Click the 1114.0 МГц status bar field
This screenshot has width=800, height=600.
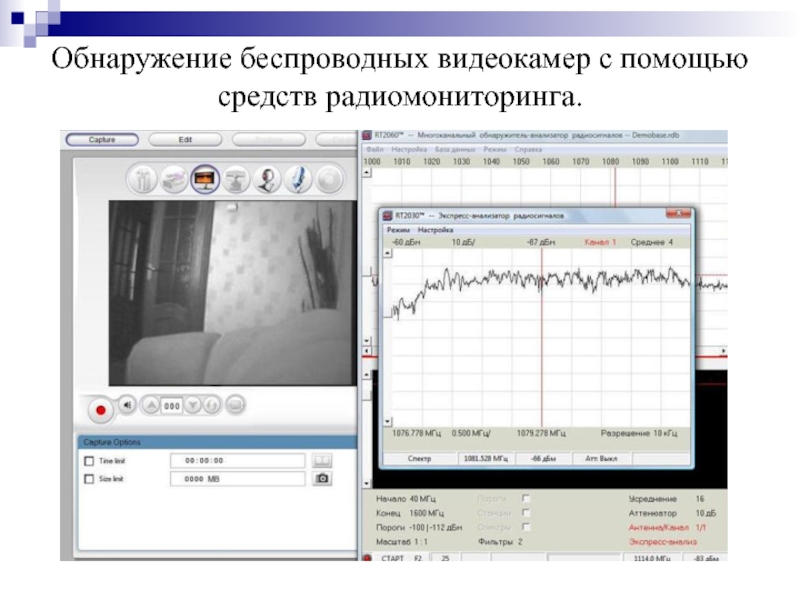click(653, 558)
